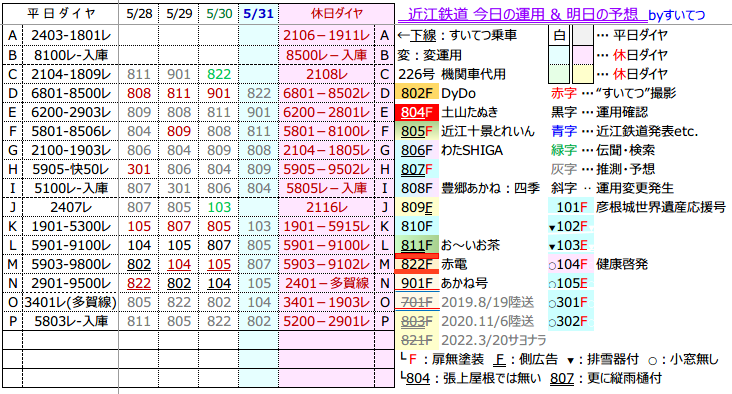Image resolution: width=732 pixels, height=394 pixels.
Task: Select holiday cell 8500レ－入庫
Action: [327, 55]
